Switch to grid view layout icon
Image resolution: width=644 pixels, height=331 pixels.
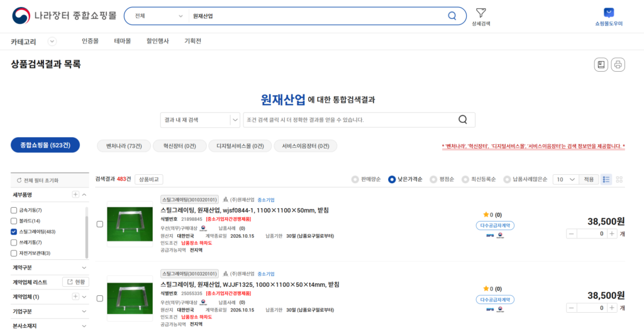[x=619, y=179]
